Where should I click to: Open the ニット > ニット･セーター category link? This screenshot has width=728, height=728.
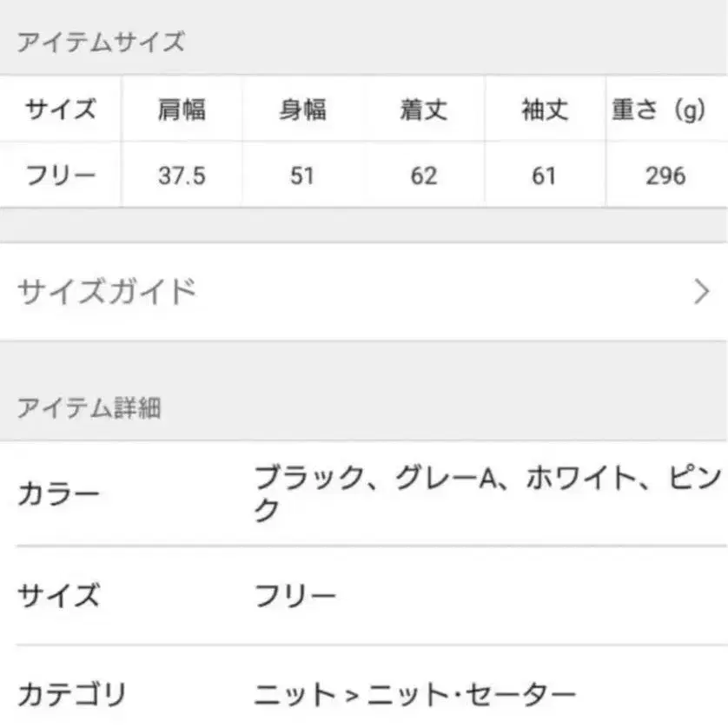(415, 695)
